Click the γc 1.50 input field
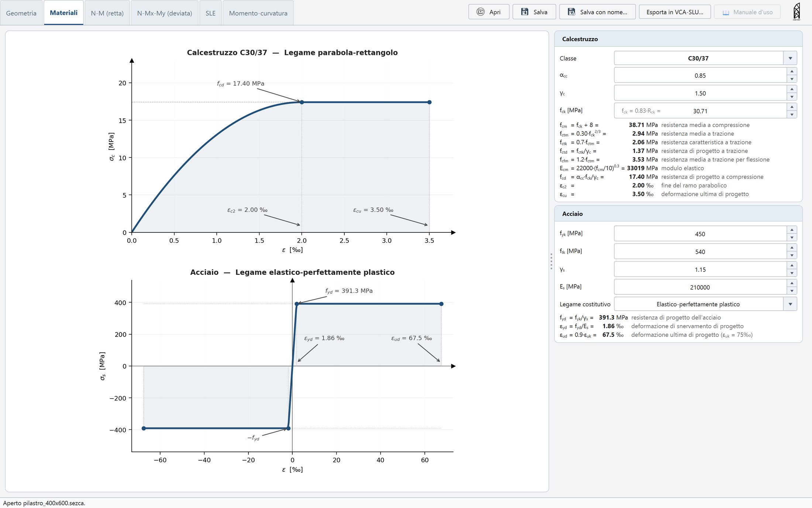 coord(700,93)
